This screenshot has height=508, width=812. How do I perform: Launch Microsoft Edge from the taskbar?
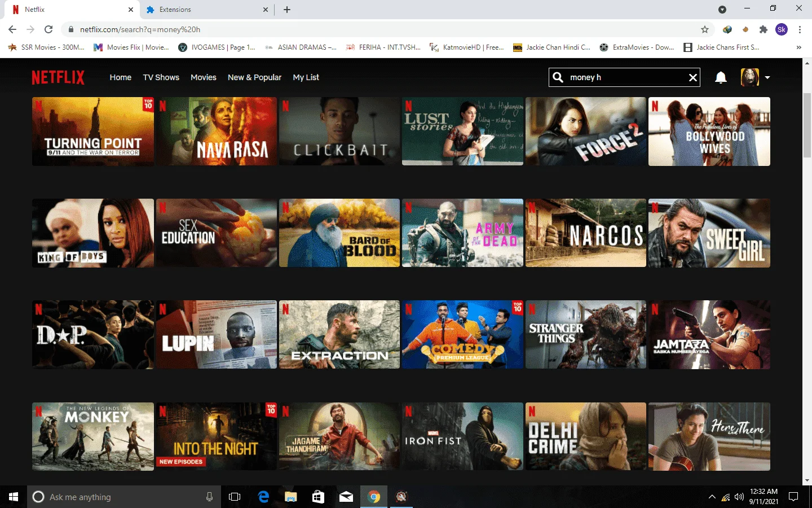click(x=263, y=497)
